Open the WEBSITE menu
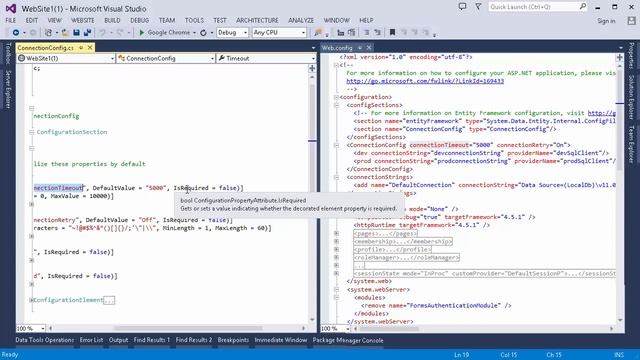 pyautogui.click(x=82, y=20)
